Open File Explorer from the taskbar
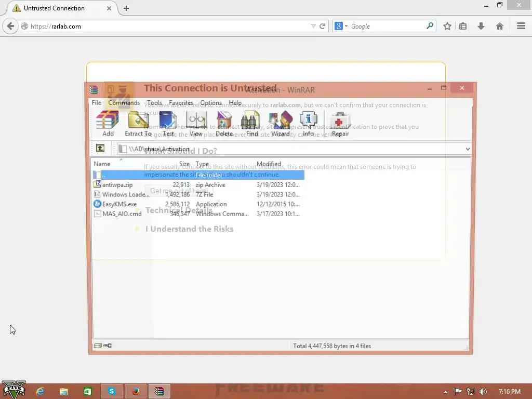The width and height of the screenshot is (532, 399). (x=64, y=391)
